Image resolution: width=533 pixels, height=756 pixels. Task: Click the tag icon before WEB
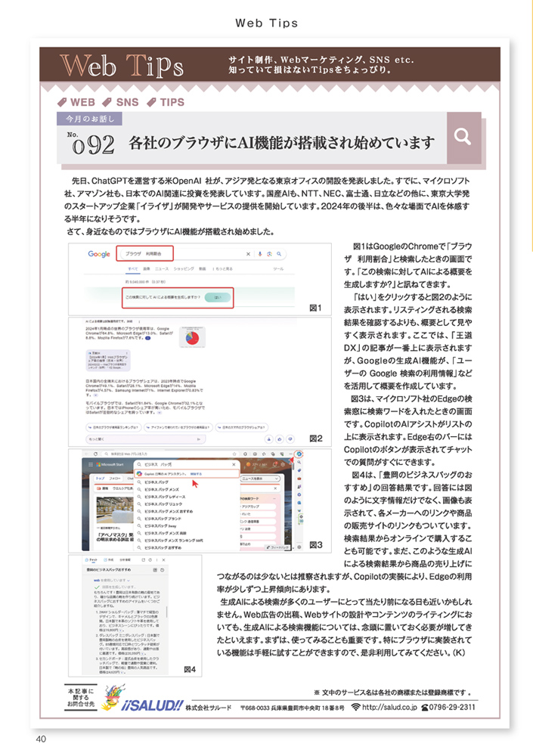pyautogui.click(x=62, y=102)
